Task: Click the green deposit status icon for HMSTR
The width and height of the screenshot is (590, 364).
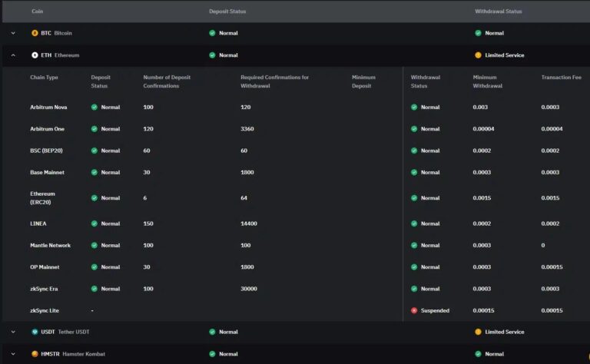Action: (x=212, y=354)
